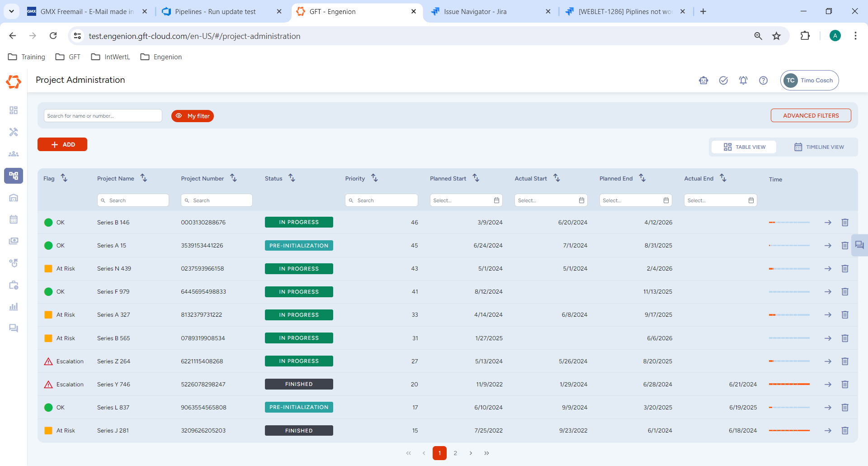The width and height of the screenshot is (868, 466).
Task: Click the search for name or number field
Action: point(103,116)
